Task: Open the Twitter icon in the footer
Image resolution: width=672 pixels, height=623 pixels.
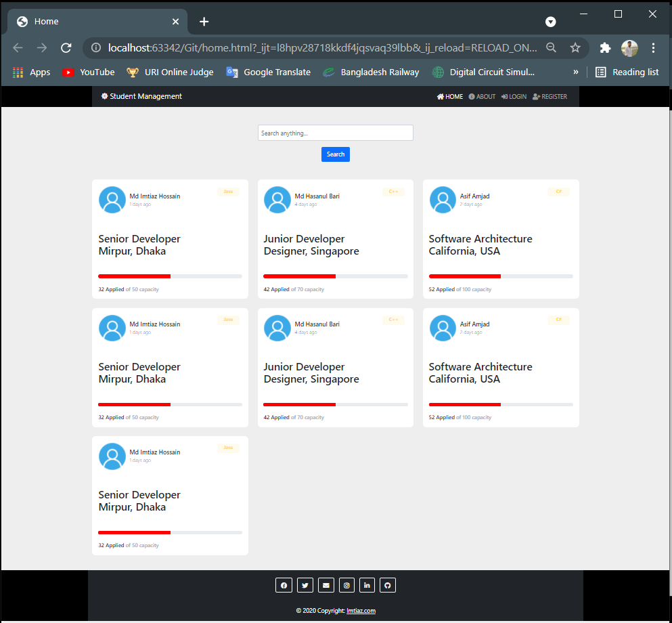Action: pos(305,585)
